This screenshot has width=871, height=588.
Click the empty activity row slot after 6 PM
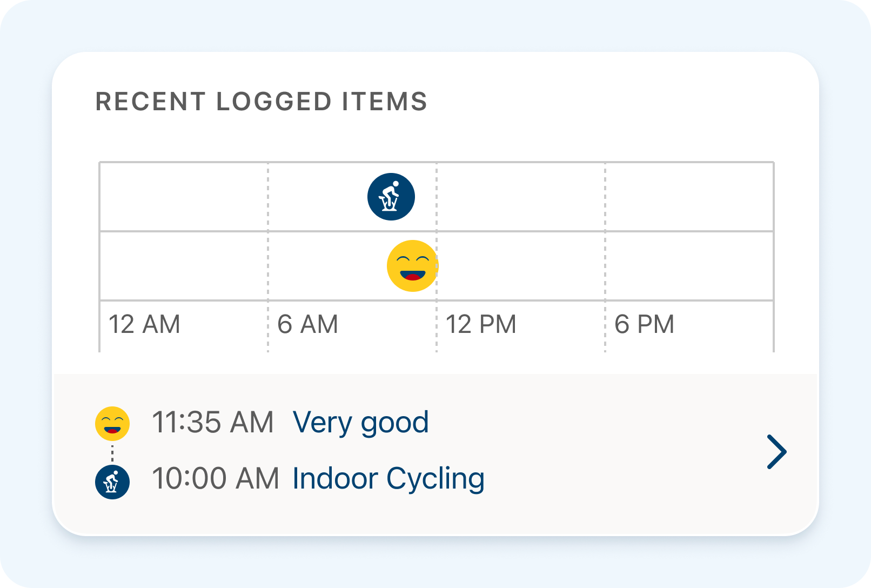689,197
